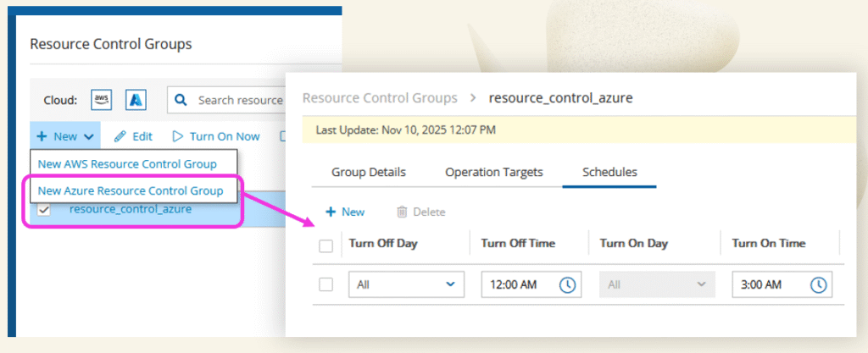Switch to the Group Details tab
The width and height of the screenshot is (868, 353).
pos(368,172)
